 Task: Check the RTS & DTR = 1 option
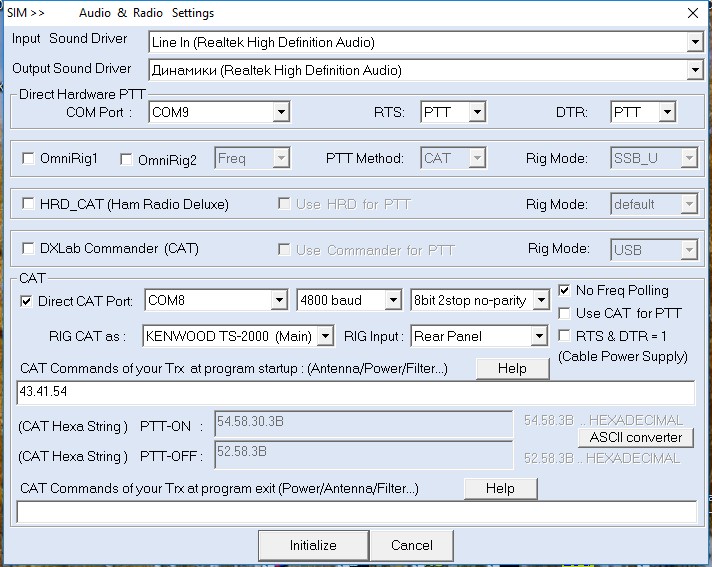tap(565, 336)
